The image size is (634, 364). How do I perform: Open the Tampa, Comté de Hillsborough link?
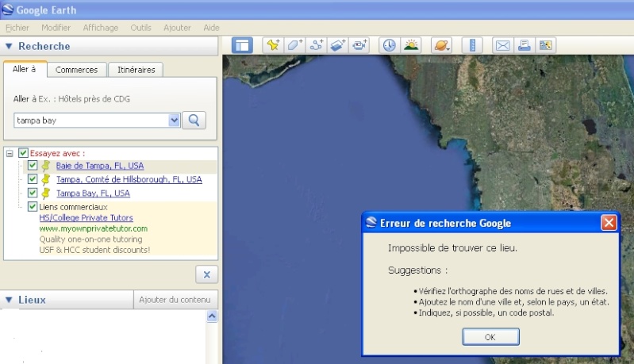(x=129, y=179)
